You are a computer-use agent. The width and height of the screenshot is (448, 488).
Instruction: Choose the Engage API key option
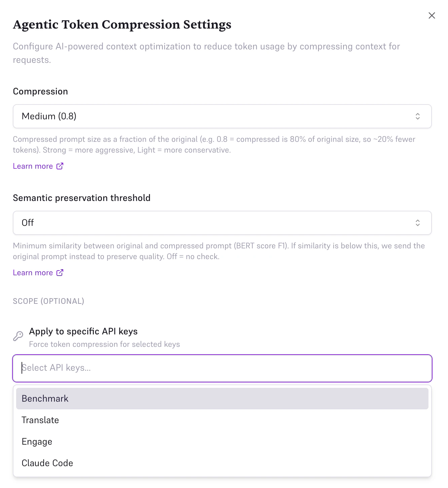pyautogui.click(x=37, y=441)
